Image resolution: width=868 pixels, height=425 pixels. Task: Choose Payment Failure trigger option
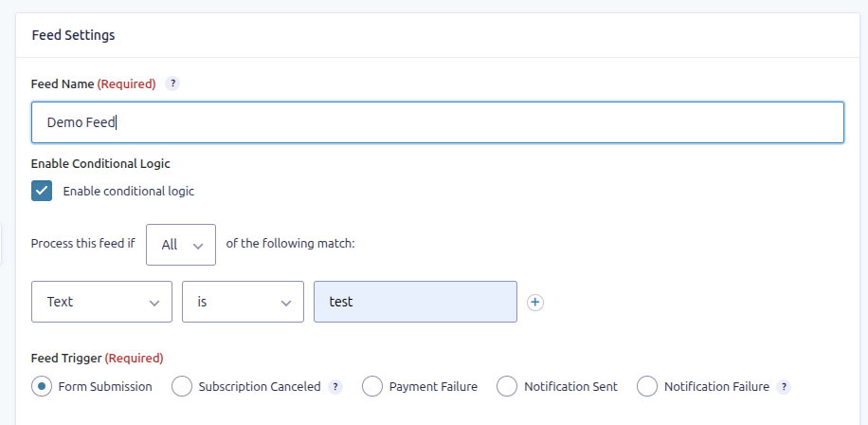372,386
